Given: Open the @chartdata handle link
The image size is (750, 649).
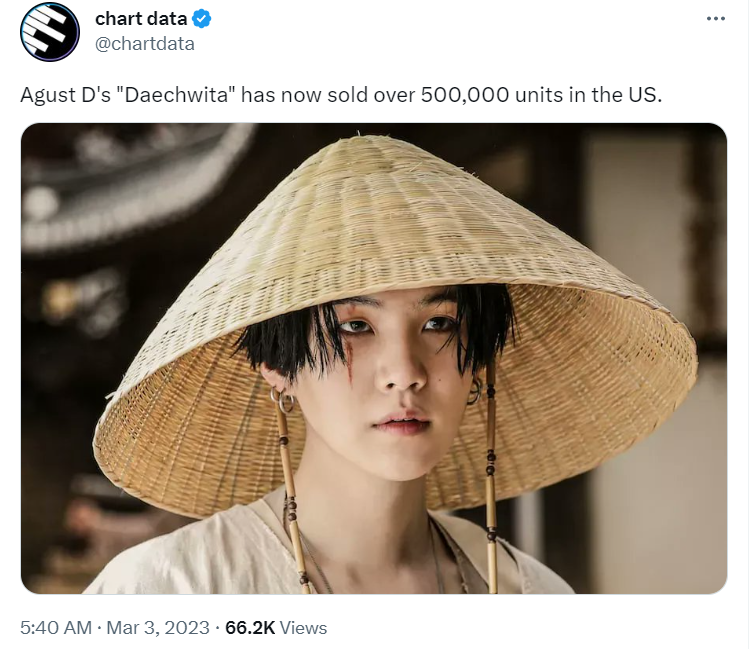Looking at the screenshot, I should point(144,44).
